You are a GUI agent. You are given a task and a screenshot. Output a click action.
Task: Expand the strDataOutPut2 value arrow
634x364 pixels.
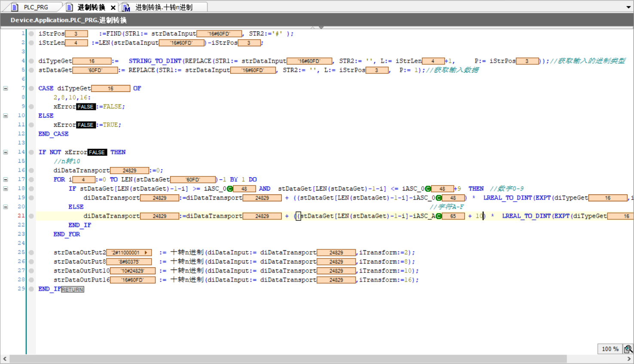point(146,253)
